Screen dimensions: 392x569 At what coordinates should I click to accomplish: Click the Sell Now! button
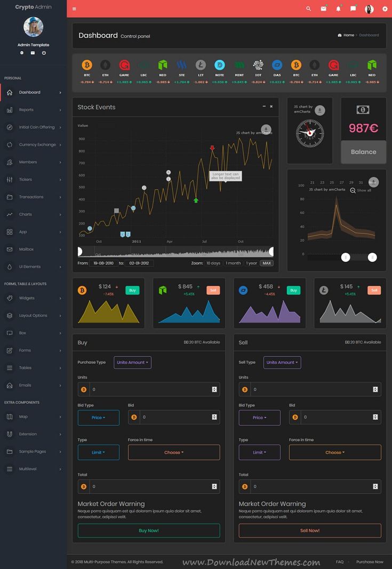tap(310, 531)
